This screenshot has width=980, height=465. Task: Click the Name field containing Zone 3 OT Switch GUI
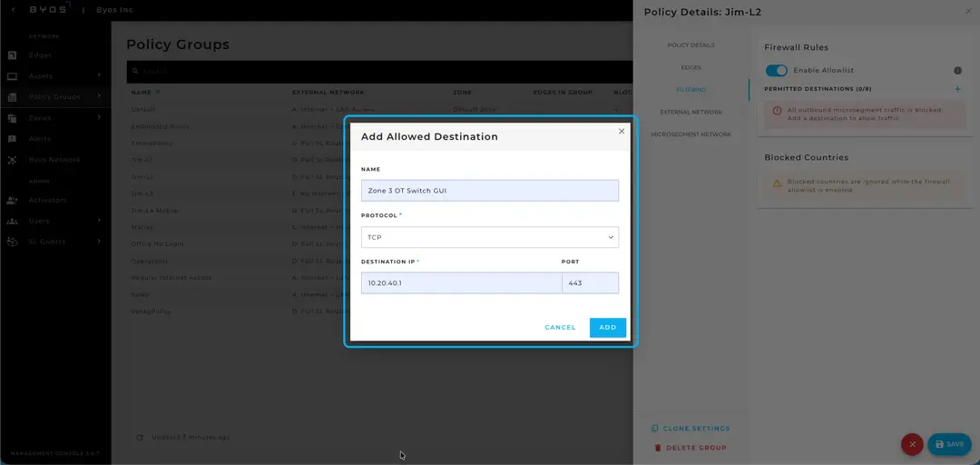tap(490, 191)
